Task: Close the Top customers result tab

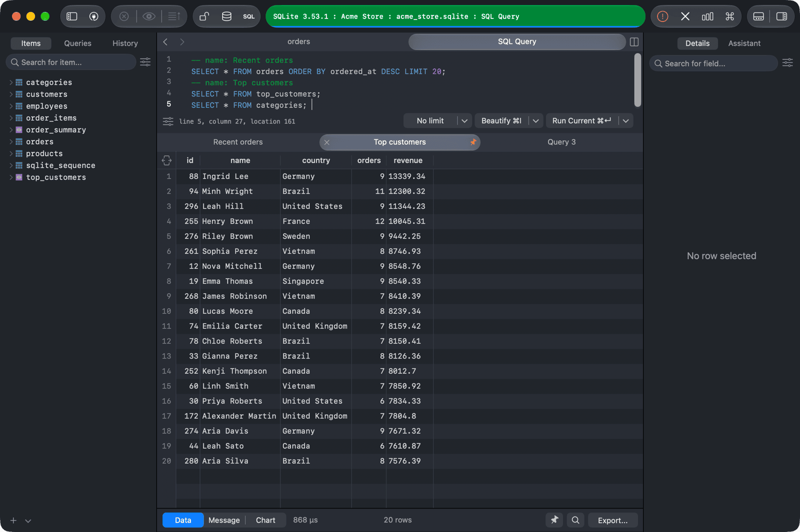Action: tap(327, 142)
